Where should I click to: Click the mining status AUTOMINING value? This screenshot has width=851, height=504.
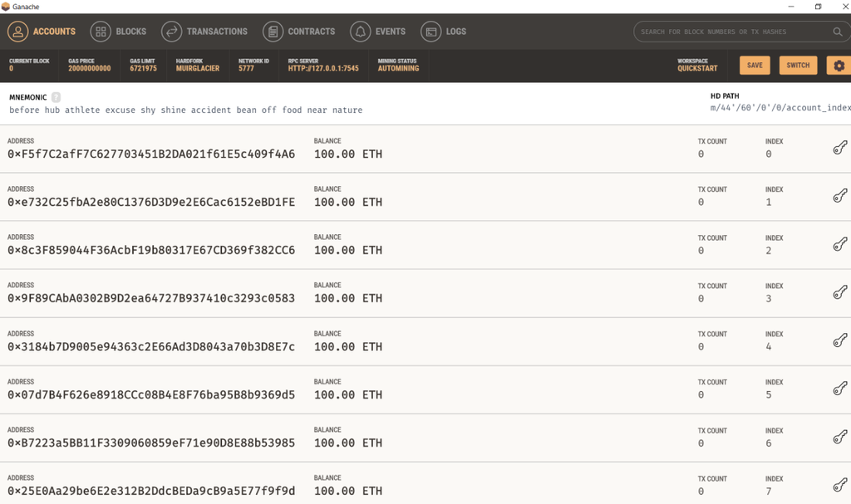coord(398,68)
